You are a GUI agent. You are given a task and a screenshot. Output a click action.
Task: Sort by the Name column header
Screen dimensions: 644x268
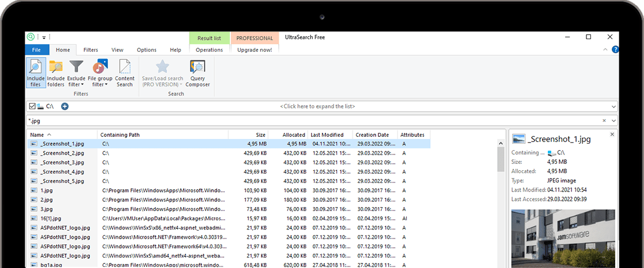62,135
